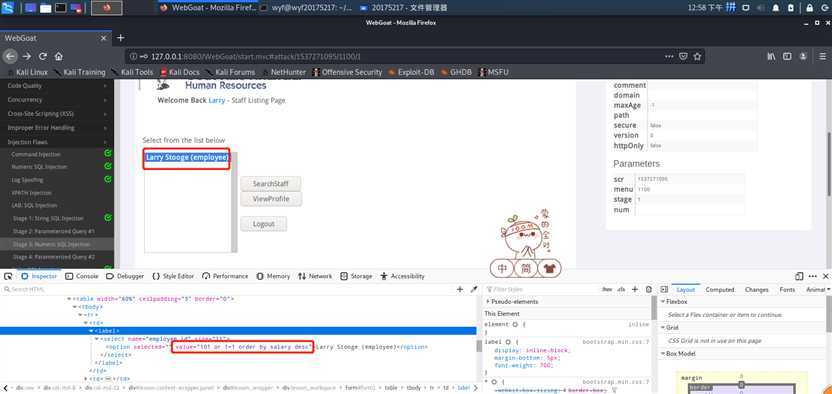Close the WebGoat browser tab

[x=103, y=38]
